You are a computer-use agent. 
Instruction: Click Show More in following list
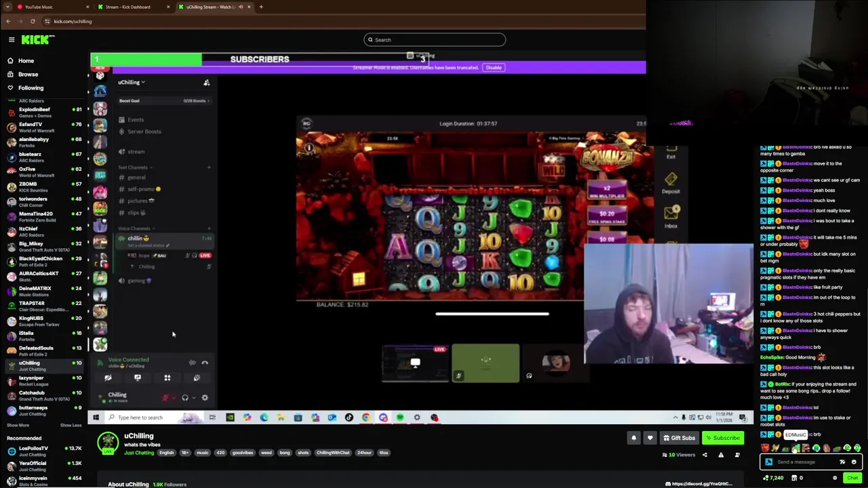tap(18, 425)
